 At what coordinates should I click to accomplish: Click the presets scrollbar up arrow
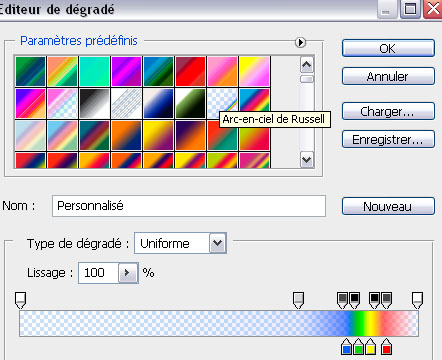click(x=307, y=65)
